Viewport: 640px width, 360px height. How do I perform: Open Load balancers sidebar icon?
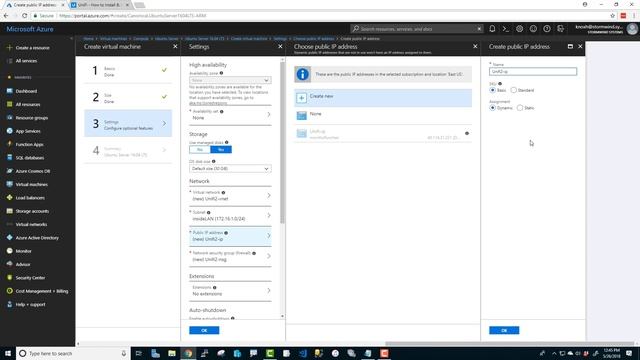(x=9, y=198)
